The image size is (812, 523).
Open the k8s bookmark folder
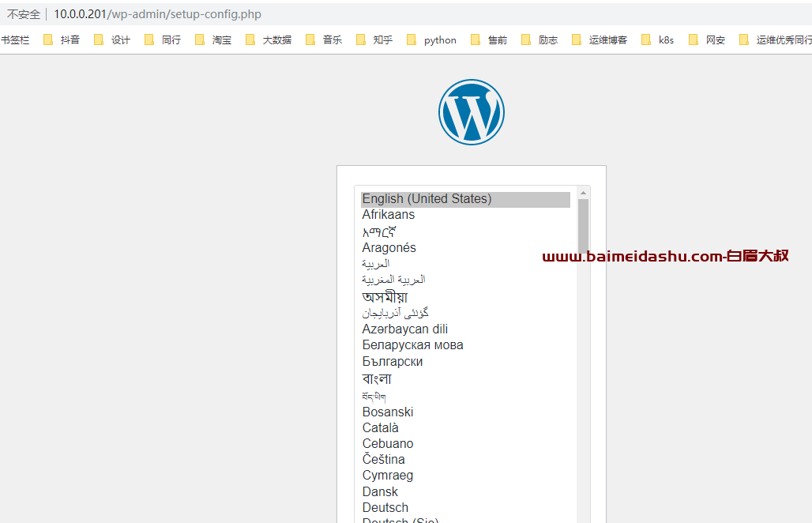(657, 40)
